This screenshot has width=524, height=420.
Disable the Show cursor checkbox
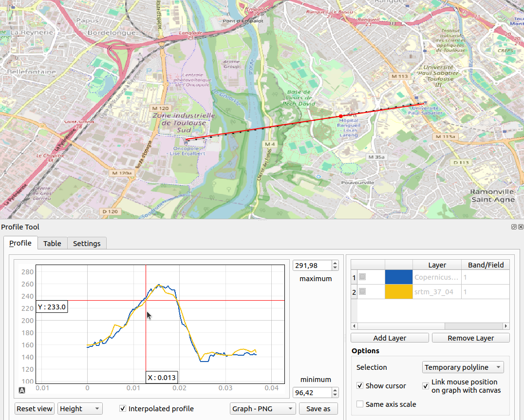pos(360,386)
